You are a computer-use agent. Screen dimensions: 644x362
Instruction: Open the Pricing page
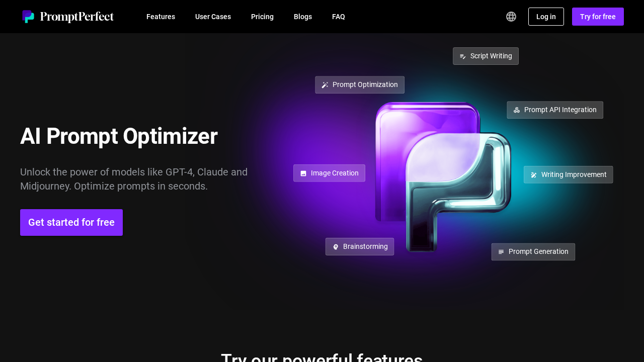[x=262, y=17]
